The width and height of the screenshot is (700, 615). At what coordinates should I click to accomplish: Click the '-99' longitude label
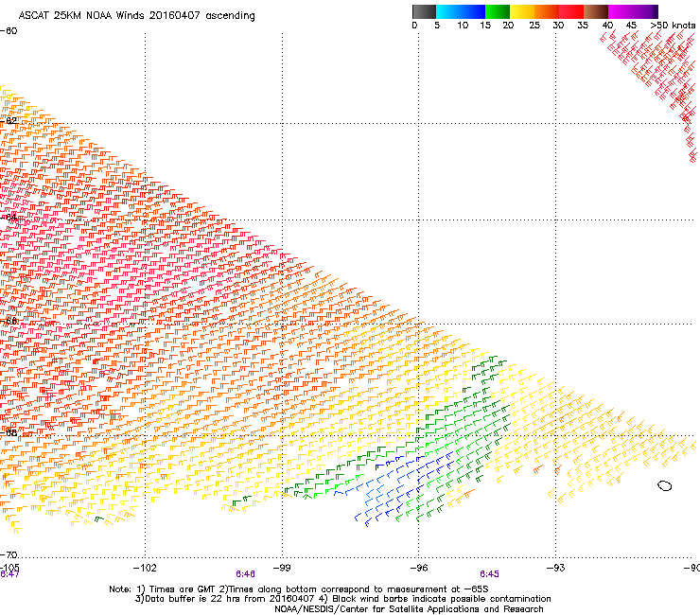282,568
